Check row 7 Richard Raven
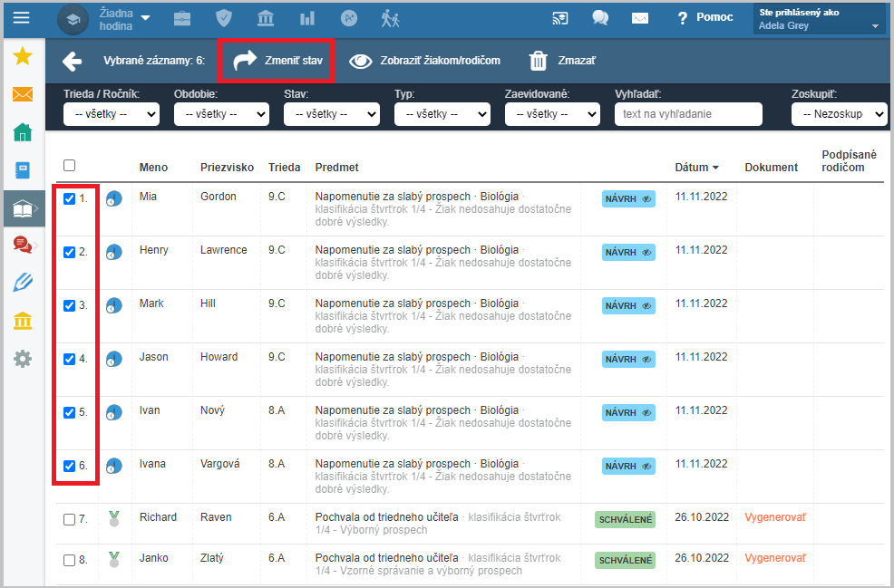This screenshot has height=588, width=894. (x=70, y=520)
